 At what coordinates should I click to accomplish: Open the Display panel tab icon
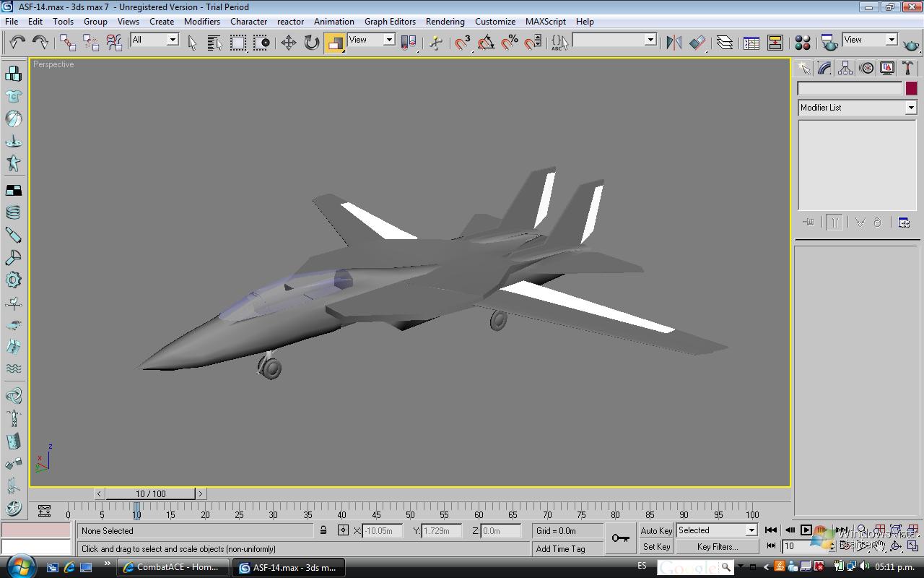coord(887,68)
